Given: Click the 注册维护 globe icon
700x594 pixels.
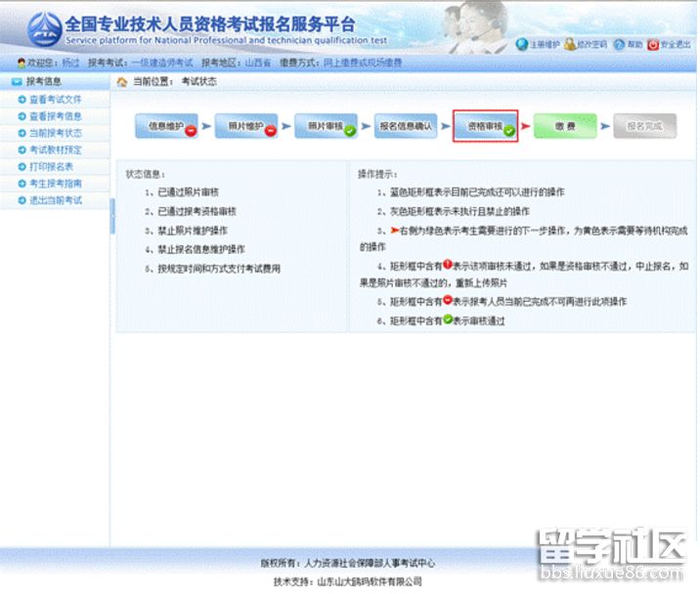Looking at the screenshot, I should [521, 45].
